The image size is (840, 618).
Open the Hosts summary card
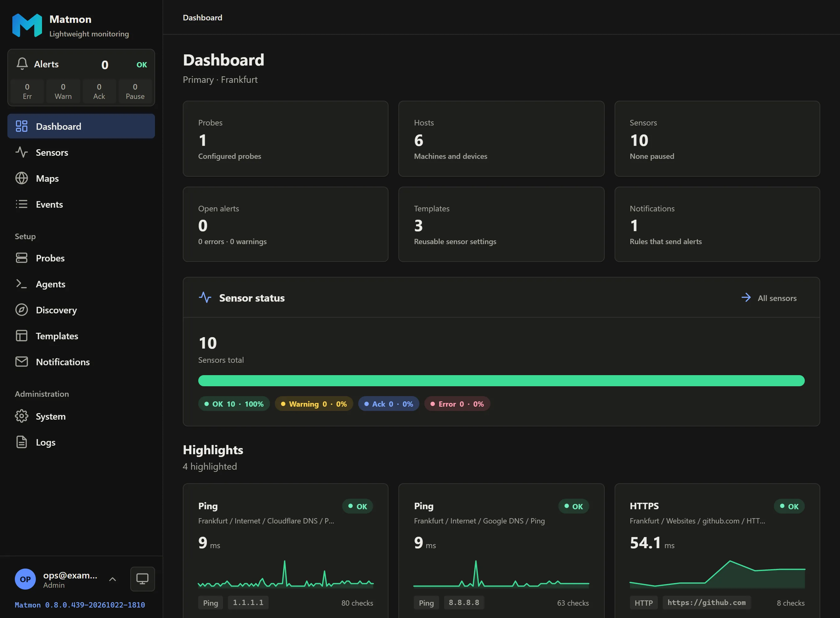501,139
